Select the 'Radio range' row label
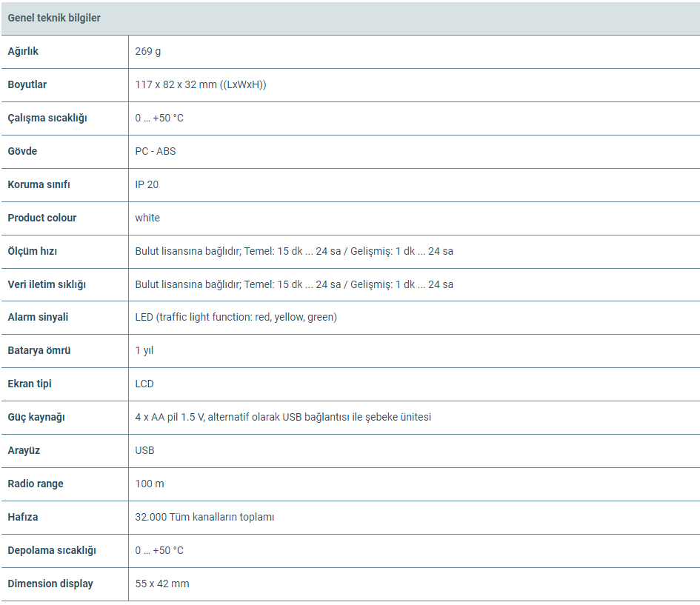Viewport: 700px width, 605px height. [x=36, y=484]
